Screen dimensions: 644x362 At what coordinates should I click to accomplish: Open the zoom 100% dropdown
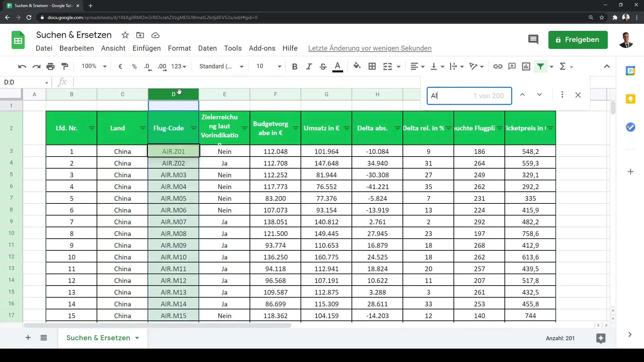[x=94, y=66]
